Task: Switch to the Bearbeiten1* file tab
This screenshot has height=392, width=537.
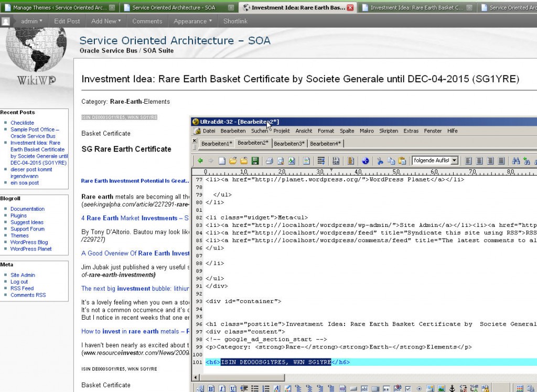Action: click(x=217, y=144)
